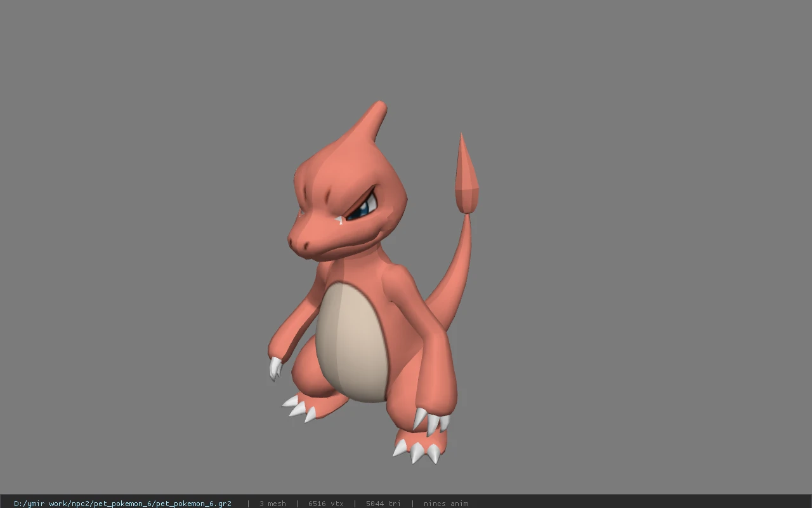
Task: Click the 'nincs anim' status entry
Action: pyautogui.click(x=446, y=504)
